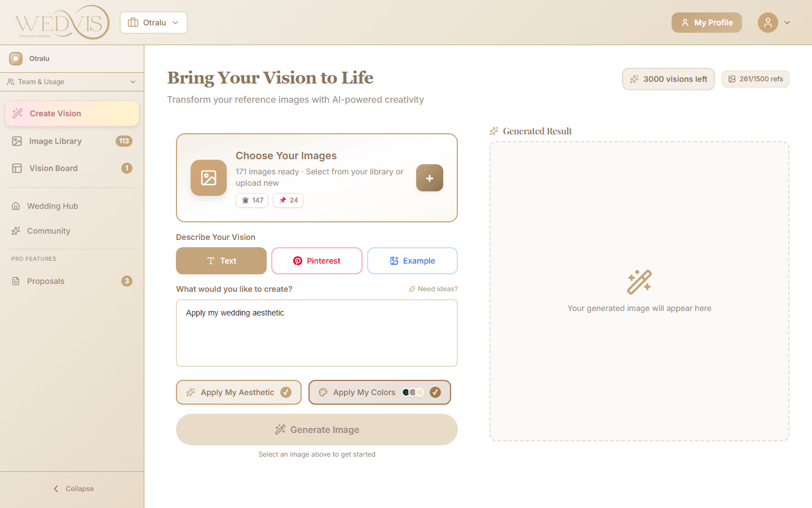Screen dimensions: 812x508
Task: Click the vision description text field
Action: 316,333
